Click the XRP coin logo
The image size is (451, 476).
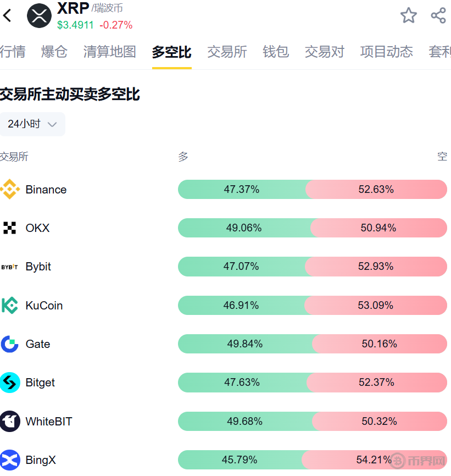(x=39, y=15)
